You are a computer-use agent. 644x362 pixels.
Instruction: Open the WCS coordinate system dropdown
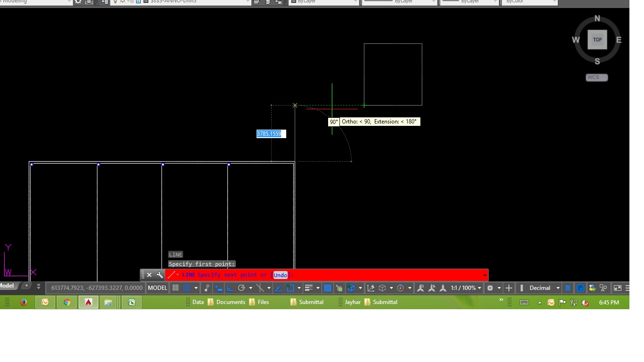point(597,77)
